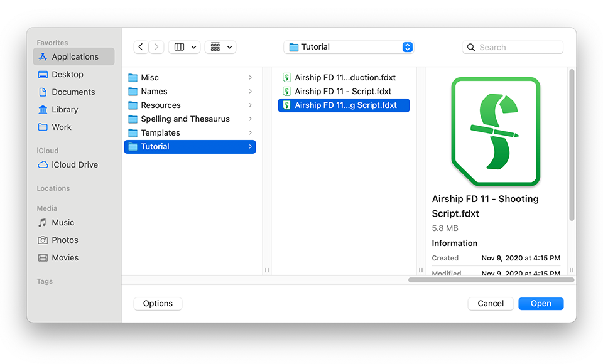
Task: Select Applications in the sidebar
Action: coord(74,56)
